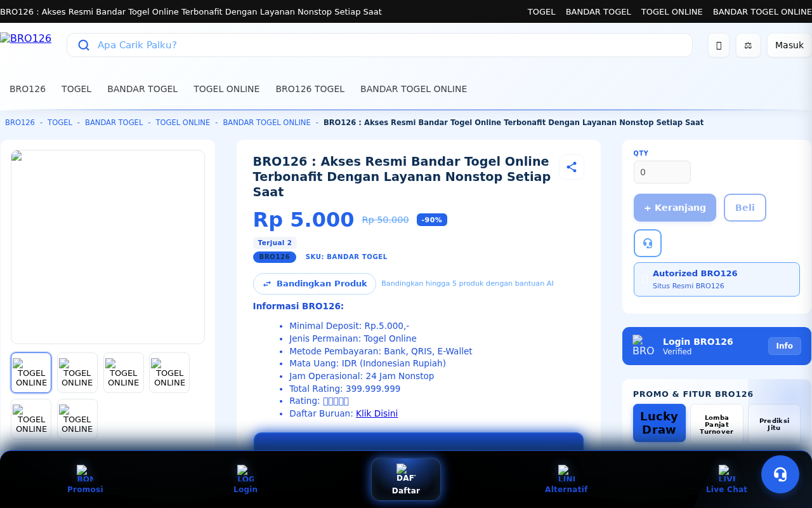812x508 pixels.
Task: Open Lomba Panjat Turnover tile
Action: click(716, 424)
